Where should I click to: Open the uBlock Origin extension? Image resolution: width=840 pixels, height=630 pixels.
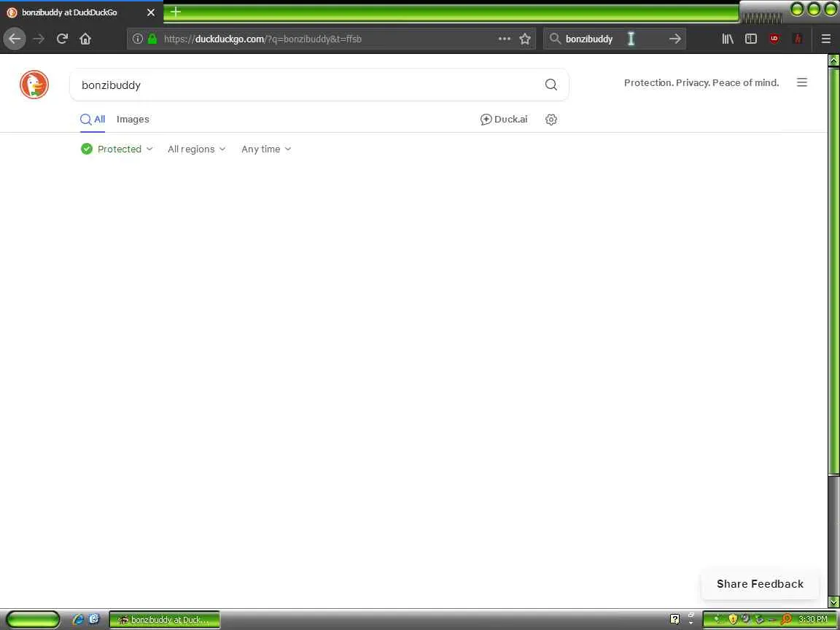774,39
